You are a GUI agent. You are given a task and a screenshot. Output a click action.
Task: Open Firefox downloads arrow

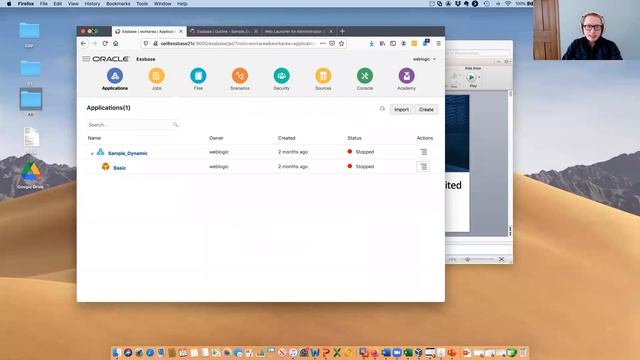[x=371, y=43]
